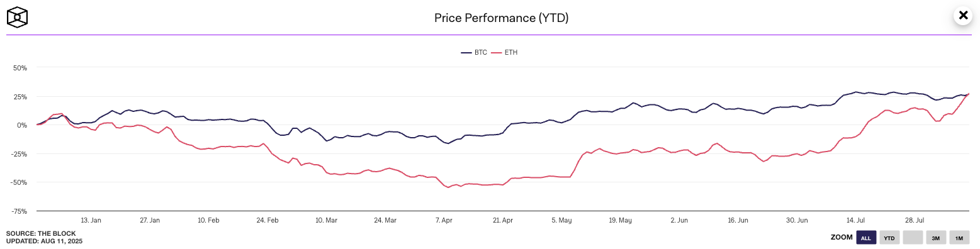Viewport: 980px width, 249px height.
Task: Close the Price Performance chart
Action: [x=962, y=15]
